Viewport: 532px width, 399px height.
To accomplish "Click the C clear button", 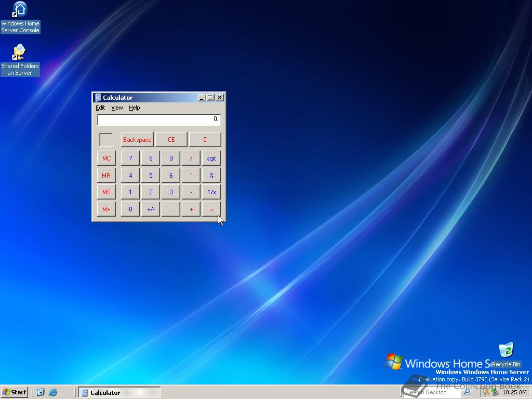I will (x=205, y=139).
